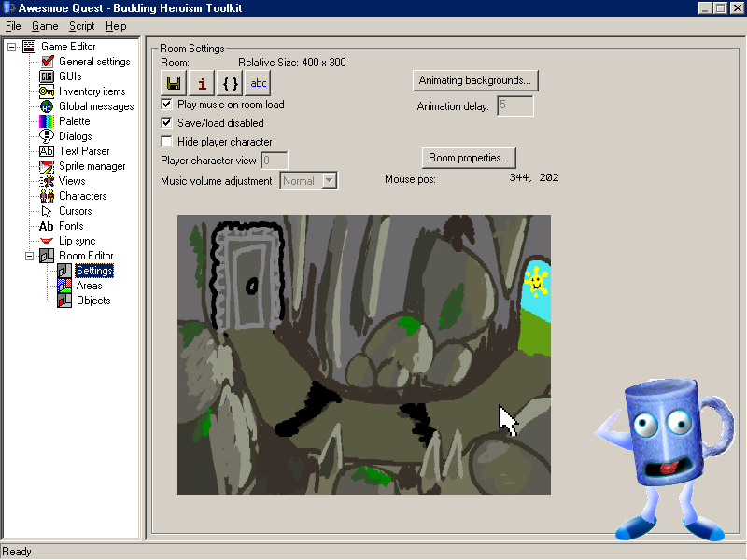
Task: Select the Palette icon in the tree
Action: pos(47,121)
